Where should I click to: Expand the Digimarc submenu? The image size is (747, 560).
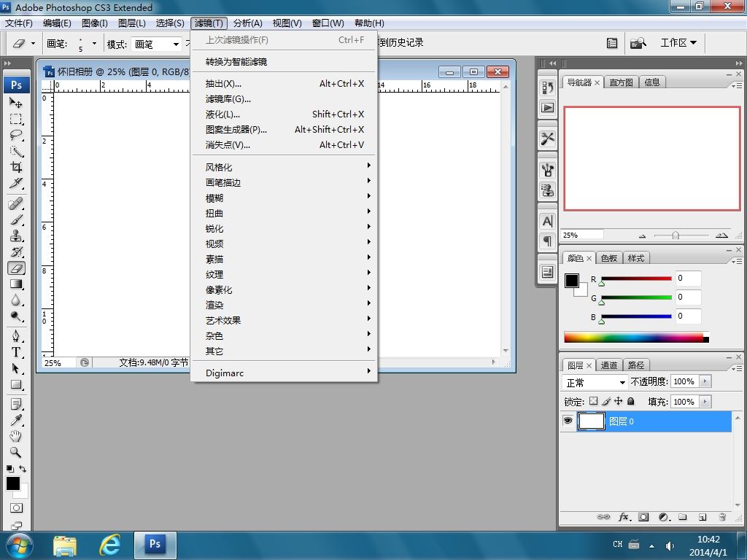284,373
